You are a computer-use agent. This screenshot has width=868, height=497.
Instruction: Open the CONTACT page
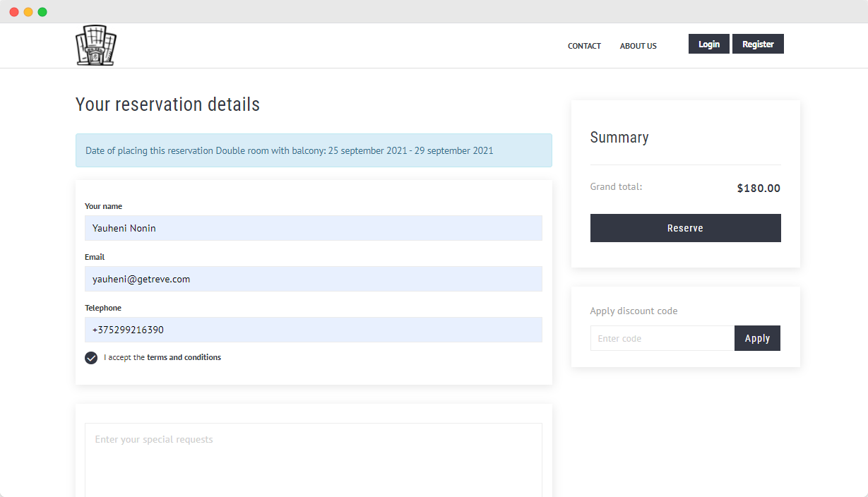(584, 46)
